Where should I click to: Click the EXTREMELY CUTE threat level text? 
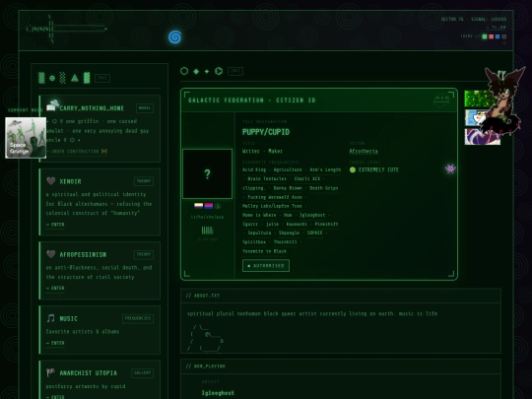pyautogui.click(x=378, y=169)
